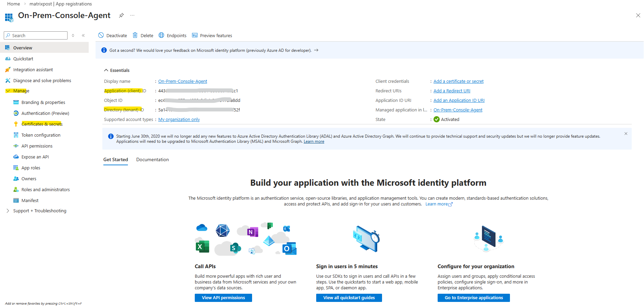Image resolution: width=644 pixels, height=306 pixels.
Task: Open the feedback banner arrow link
Action: tap(316, 50)
